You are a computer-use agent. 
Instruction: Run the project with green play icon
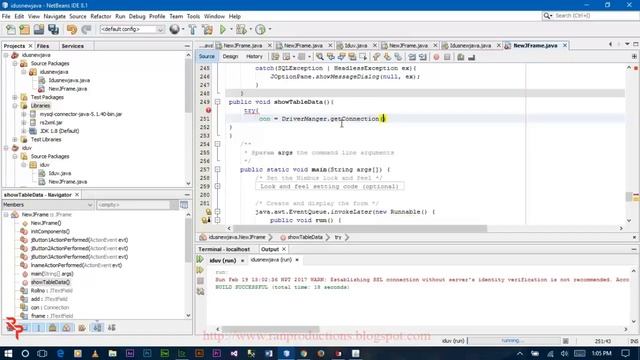click(223, 29)
